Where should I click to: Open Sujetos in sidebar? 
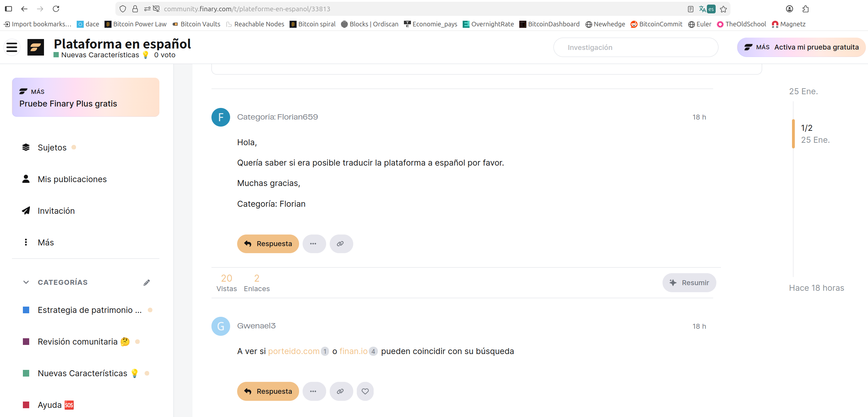click(52, 148)
